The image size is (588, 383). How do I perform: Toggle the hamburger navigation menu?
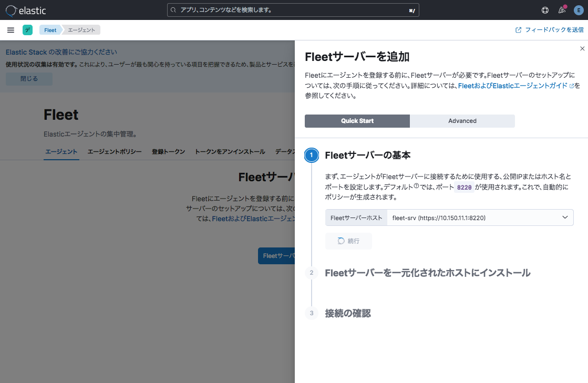pyautogui.click(x=11, y=30)
